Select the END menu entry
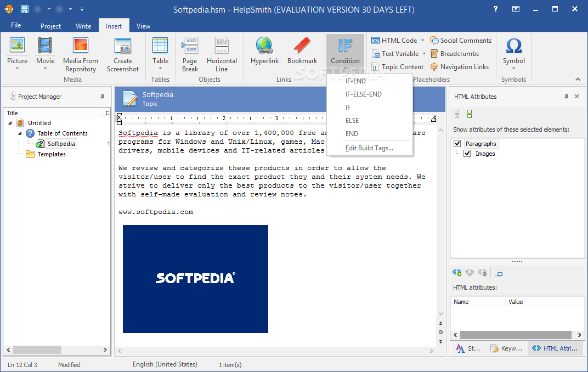 click(x=369, y=133)
